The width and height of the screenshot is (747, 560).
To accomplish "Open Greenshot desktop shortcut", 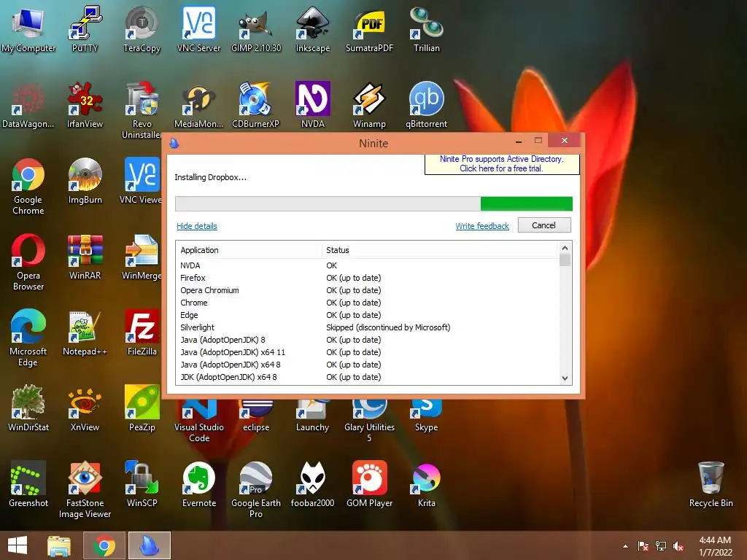I will [x=28, y=484].
